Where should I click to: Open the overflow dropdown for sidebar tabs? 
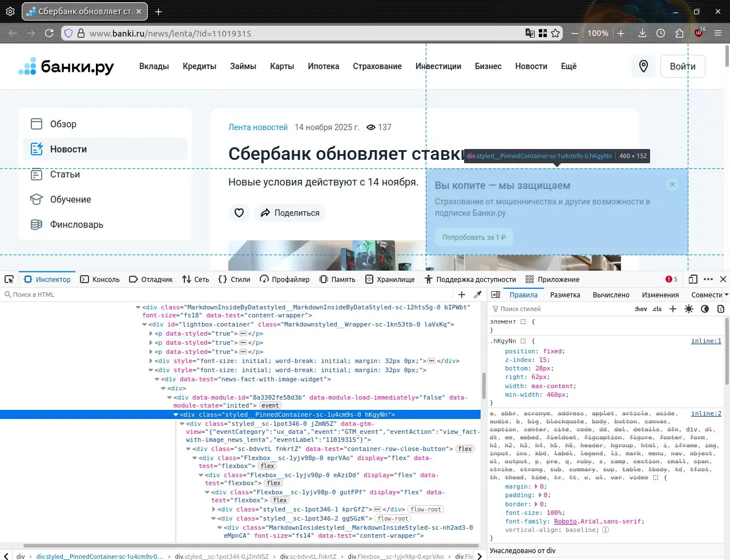pyautogui.click(x=726, y=295)
